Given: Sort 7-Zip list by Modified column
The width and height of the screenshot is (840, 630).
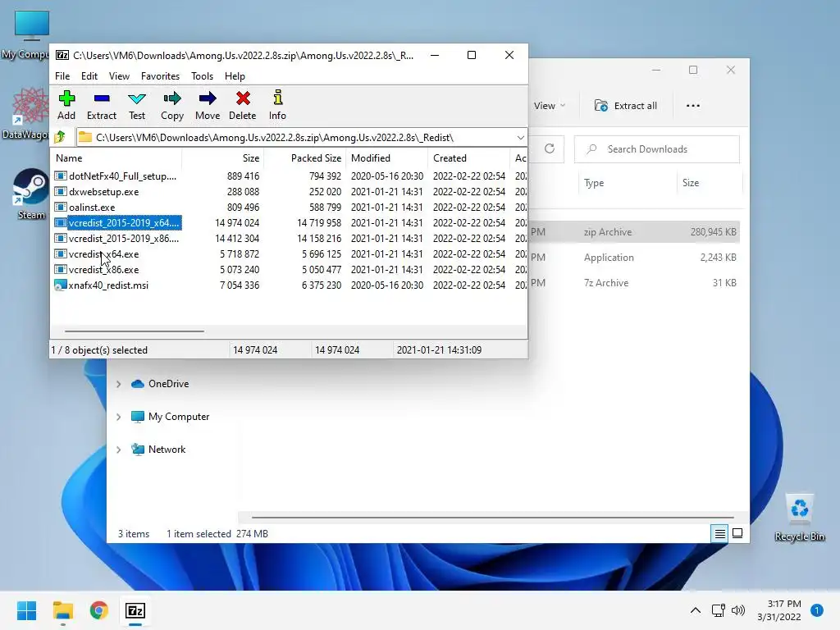Looking at the screenshot, I should click(x=387, y=158).
